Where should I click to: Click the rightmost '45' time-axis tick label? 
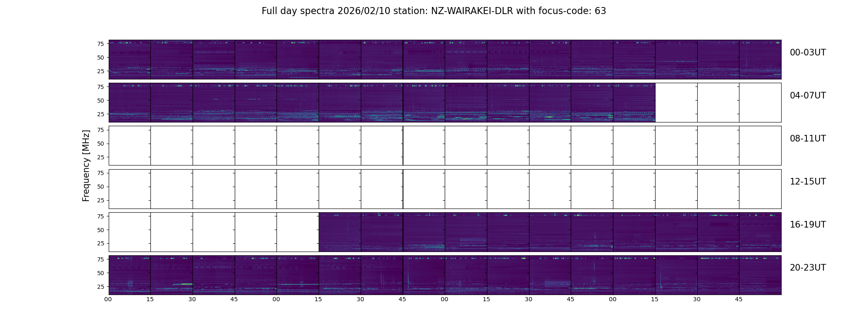point(739,299)
